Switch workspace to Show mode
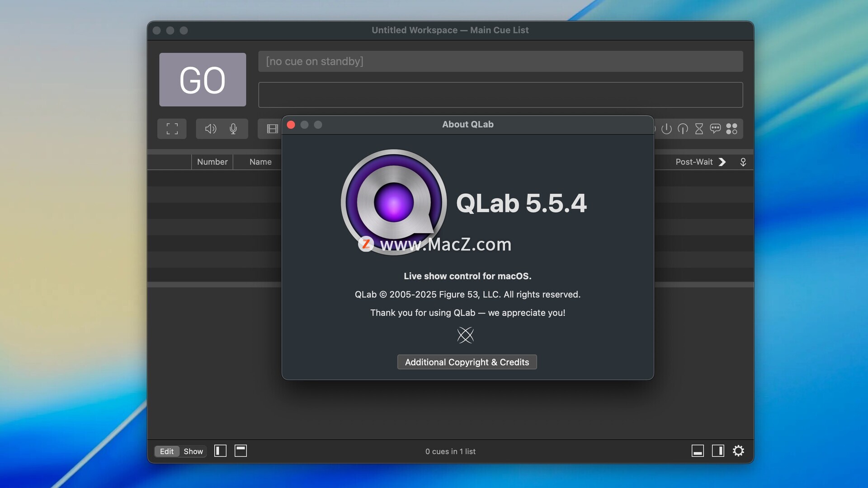868x488 pixels. tap(193, 451)
